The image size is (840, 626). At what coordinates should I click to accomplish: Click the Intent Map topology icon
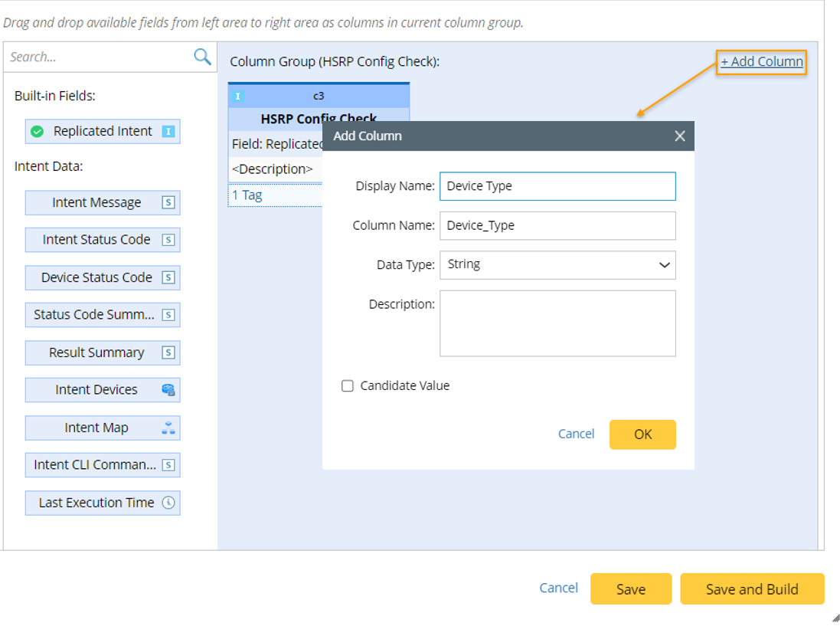point(168,428)
